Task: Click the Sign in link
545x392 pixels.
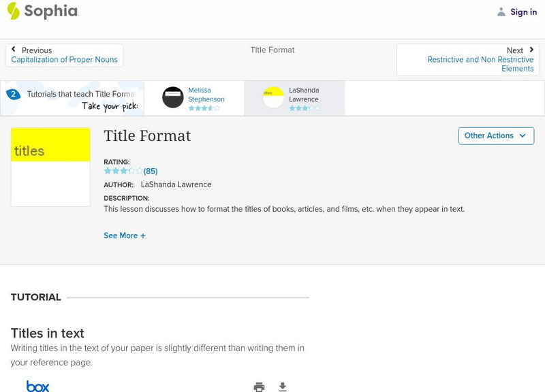Action: [x=523, y=12]
